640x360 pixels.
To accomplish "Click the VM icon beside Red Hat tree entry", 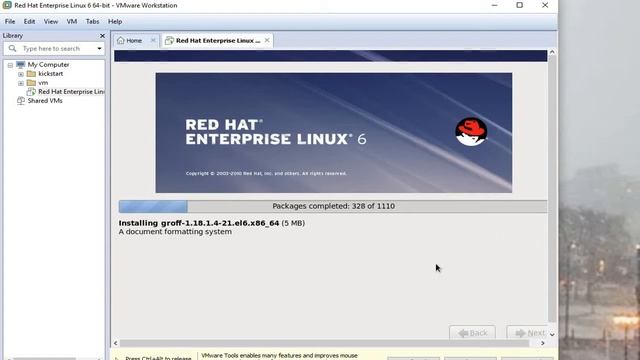I will coord(31,92).
